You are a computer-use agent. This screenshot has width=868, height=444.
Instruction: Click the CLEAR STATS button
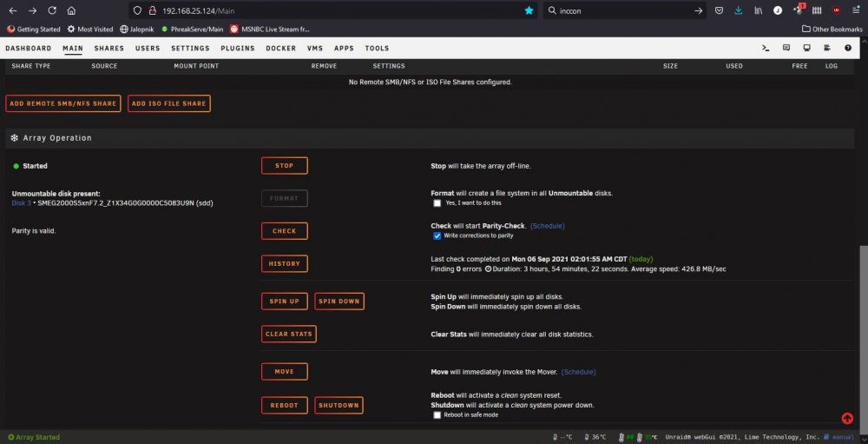pyautogui.click(x=289, y=335)
